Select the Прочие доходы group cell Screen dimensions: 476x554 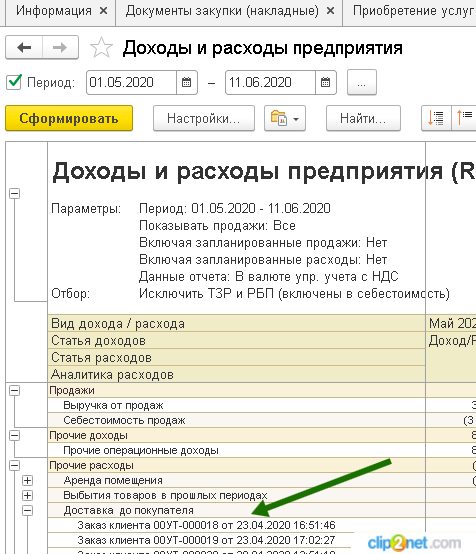236,435
